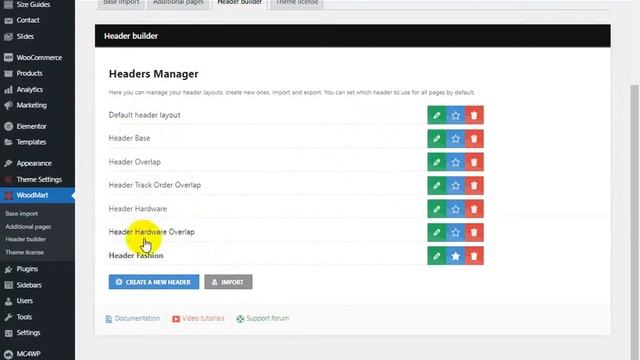Viewport: 640px width, 360px height.
Task: Open Base import submenu item
Action: (x=22, y=213)
